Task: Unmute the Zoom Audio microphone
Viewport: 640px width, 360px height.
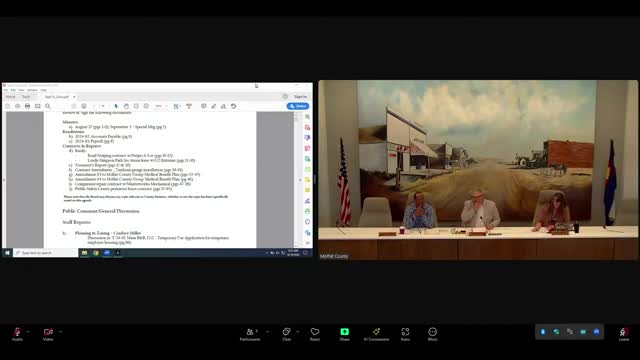Action: point(17,333)
